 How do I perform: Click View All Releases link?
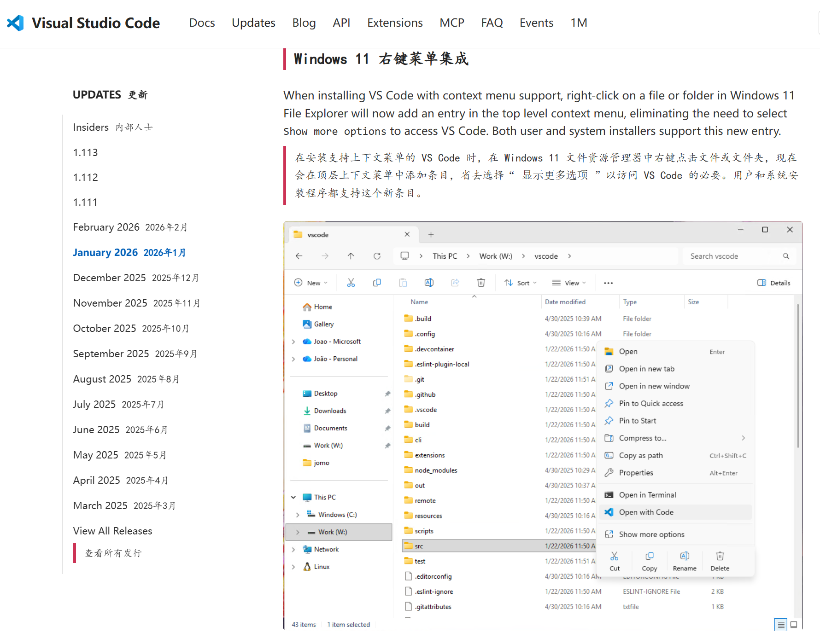pyautogui.click(x=112, y=531)
